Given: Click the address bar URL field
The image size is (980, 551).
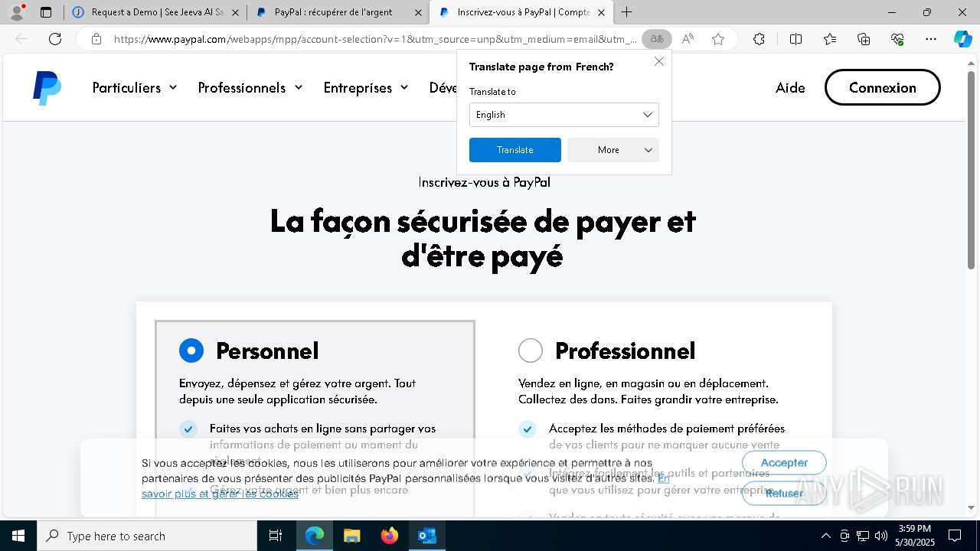Looking at the screenshot, I should pyautogui.click(x=375, y=39).
